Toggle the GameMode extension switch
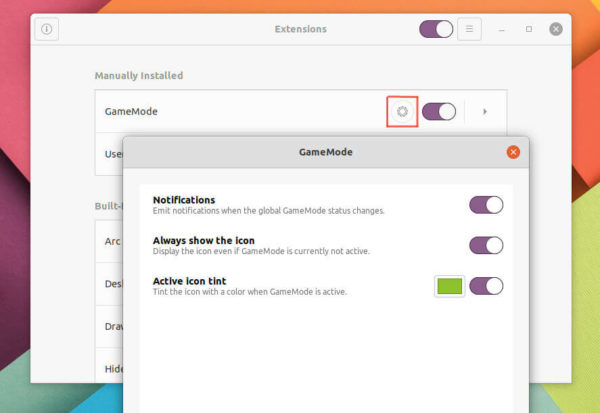 coord(439,112)
